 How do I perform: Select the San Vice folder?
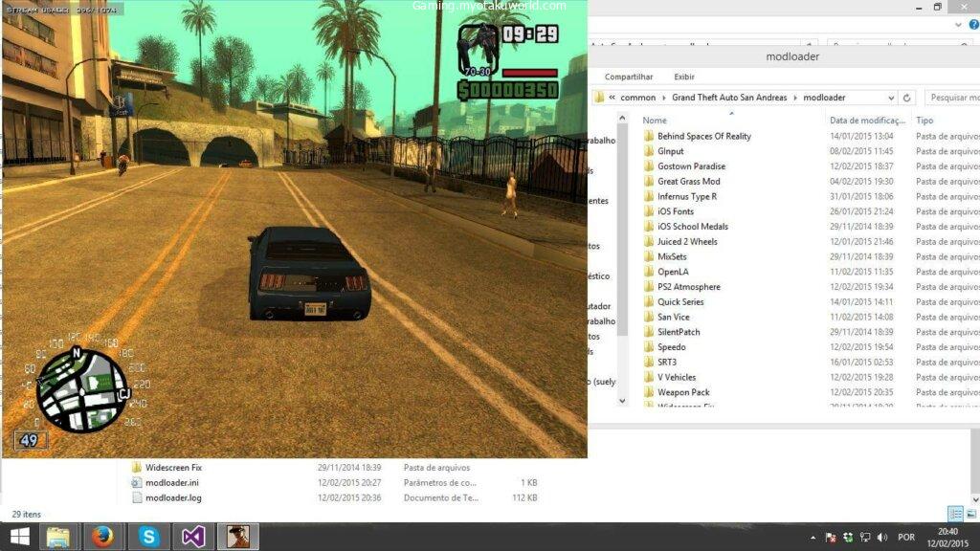[x=673, y=317]
